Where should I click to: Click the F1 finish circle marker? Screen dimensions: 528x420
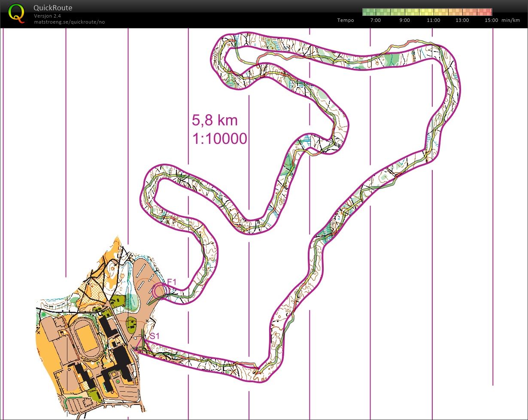click(x=160, y=291)
